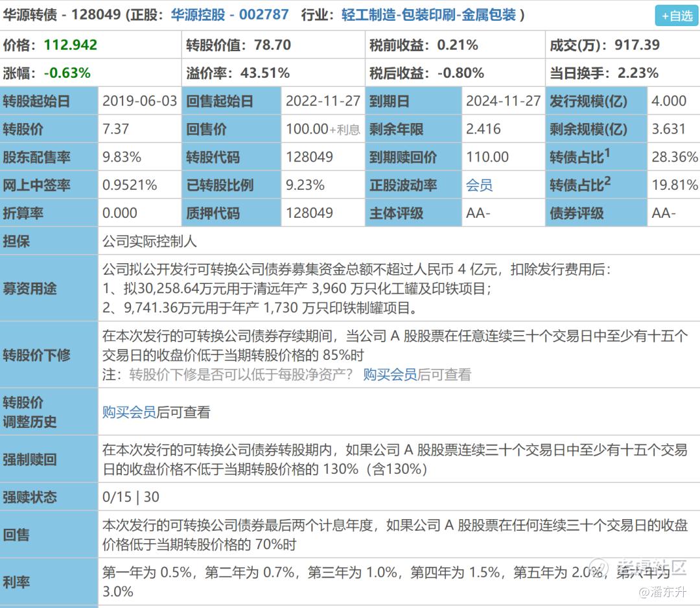
Task: Click the 华源转债 - 128049 title text
Action: pyautogui.click(x=62, y=15)
